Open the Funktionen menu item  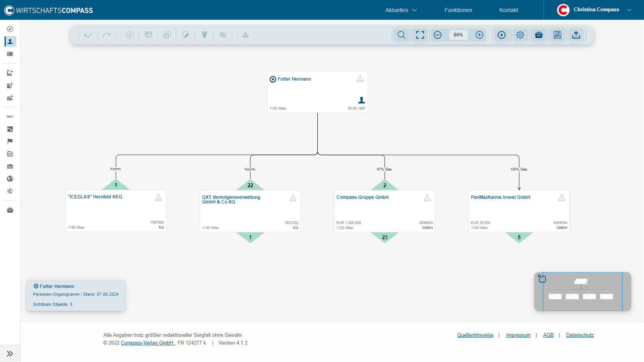[458, 10]
